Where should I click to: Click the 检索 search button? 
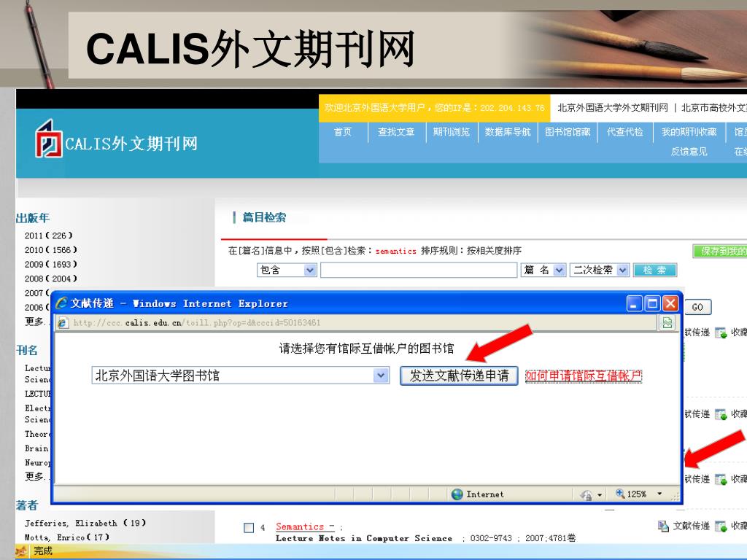coord(654,270)
